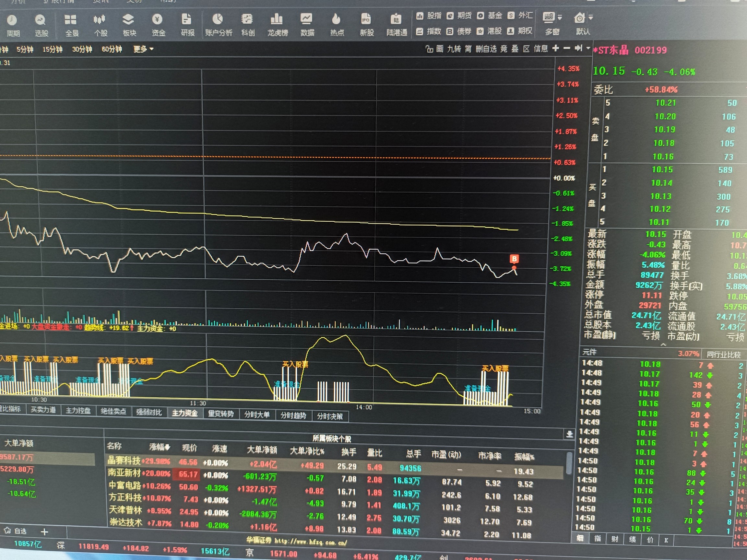Open the 期货 futures market
Viewport: 747px width, 560px height.
459,16
